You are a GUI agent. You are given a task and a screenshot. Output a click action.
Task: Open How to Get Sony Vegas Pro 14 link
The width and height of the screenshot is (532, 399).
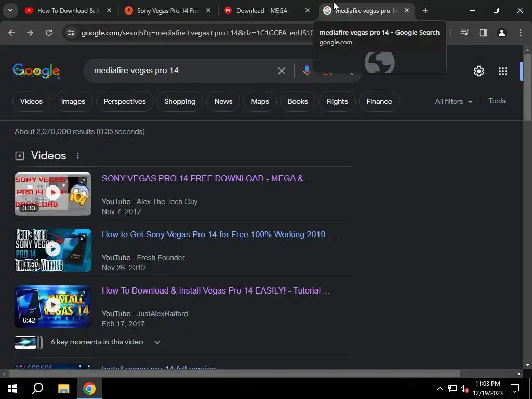click(218, 235)
